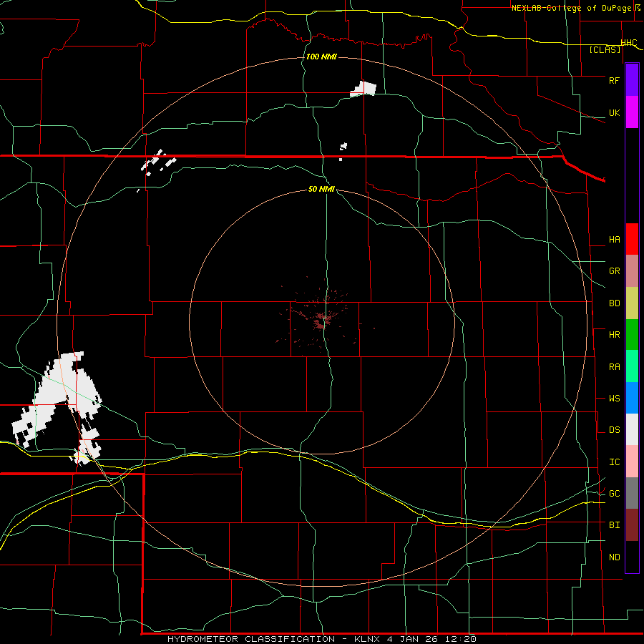Click the HHC product code label

pyautogui.click(x=629, y=43)
